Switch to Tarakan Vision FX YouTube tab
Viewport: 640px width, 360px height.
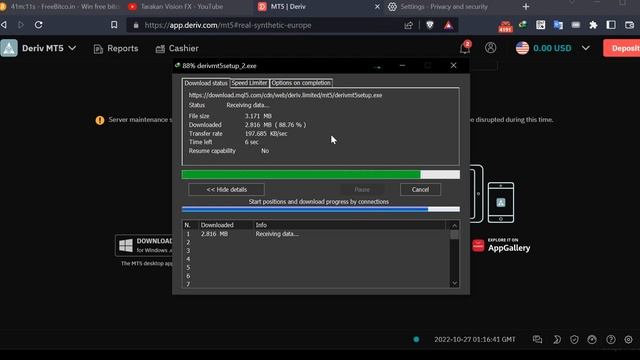[182, 7]
